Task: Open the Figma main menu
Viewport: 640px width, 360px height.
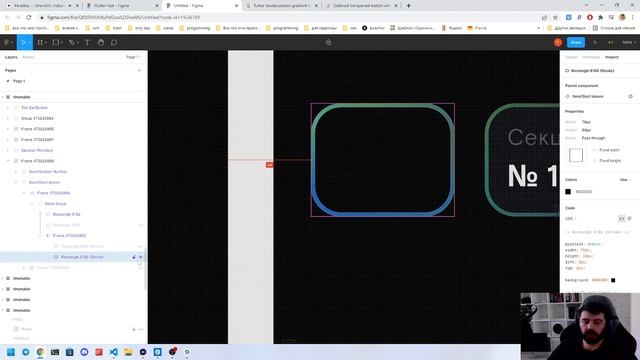Action: (x=8, y=42)
